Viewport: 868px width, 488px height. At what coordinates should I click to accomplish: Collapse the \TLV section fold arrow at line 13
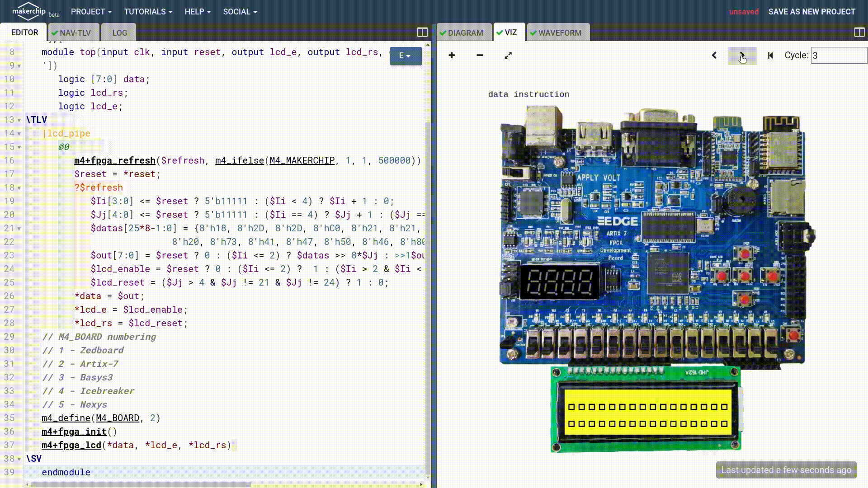click(19, 120)
